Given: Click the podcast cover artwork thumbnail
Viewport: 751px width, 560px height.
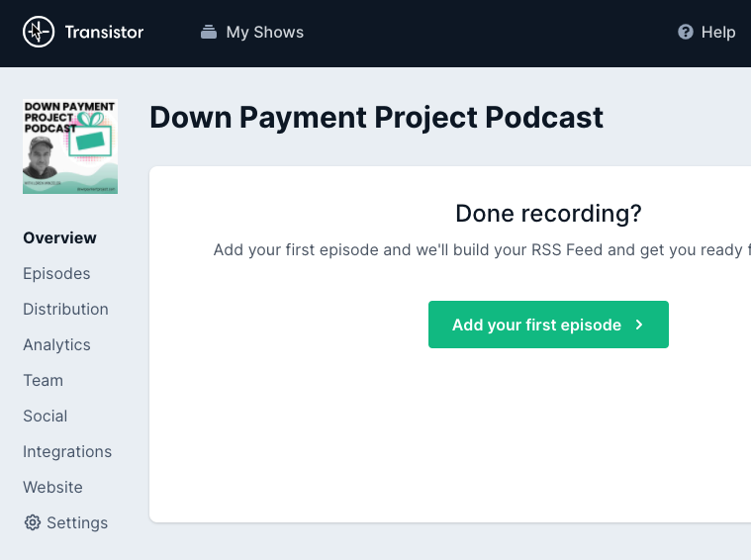Looking at the screenshot, I should (70, 146).
